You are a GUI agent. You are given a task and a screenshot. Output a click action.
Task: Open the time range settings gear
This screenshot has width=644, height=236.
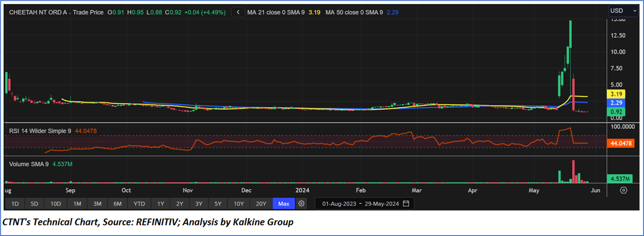pyautogui.click(x=301, y=204)
